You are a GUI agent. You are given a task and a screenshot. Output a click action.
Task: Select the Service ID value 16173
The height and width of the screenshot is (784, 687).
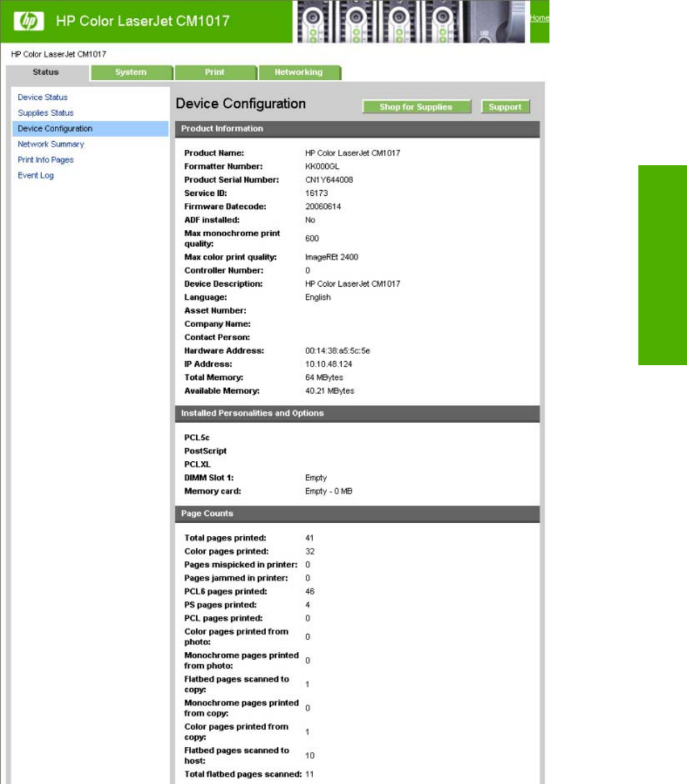pyautogui.click(x=317, y=193)
